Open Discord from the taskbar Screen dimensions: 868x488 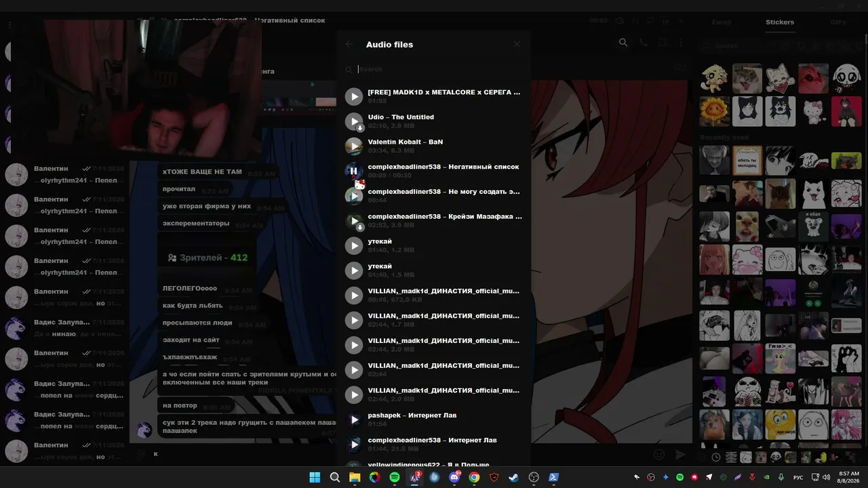pyautogui.click(x=454, y=477)
